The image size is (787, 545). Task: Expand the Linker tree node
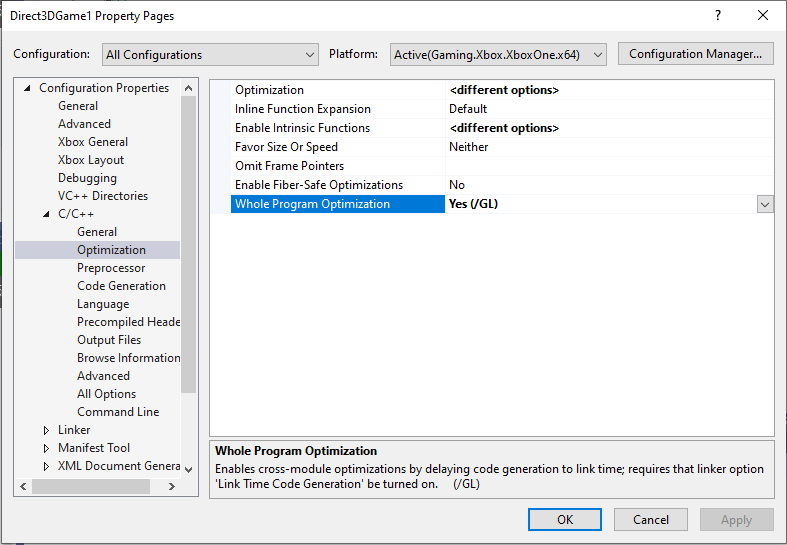(46, 430)
